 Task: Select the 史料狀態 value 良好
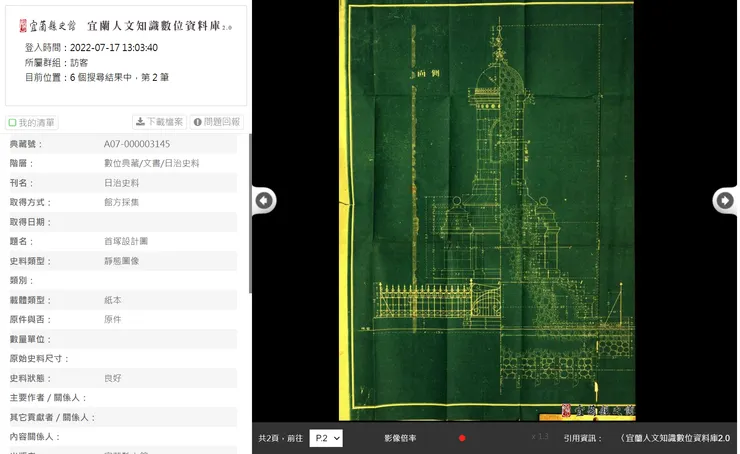click(x=112, y=378)
